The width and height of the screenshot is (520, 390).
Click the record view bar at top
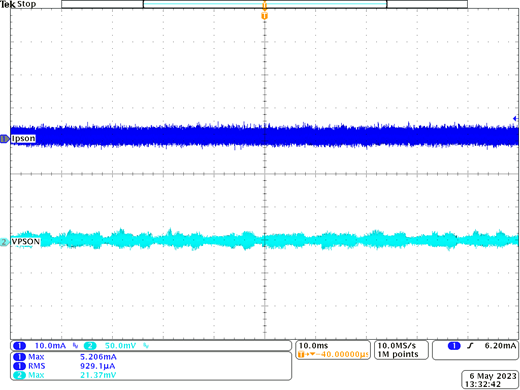264,4
